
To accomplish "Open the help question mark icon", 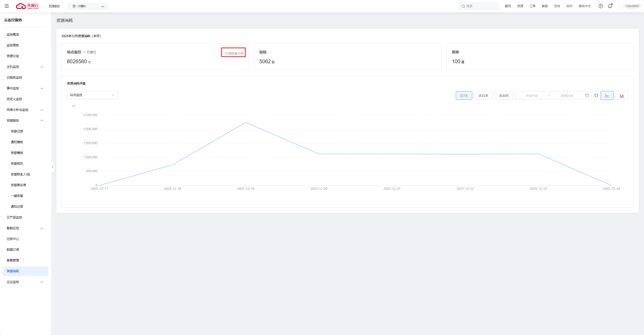I will click(600, 6).
